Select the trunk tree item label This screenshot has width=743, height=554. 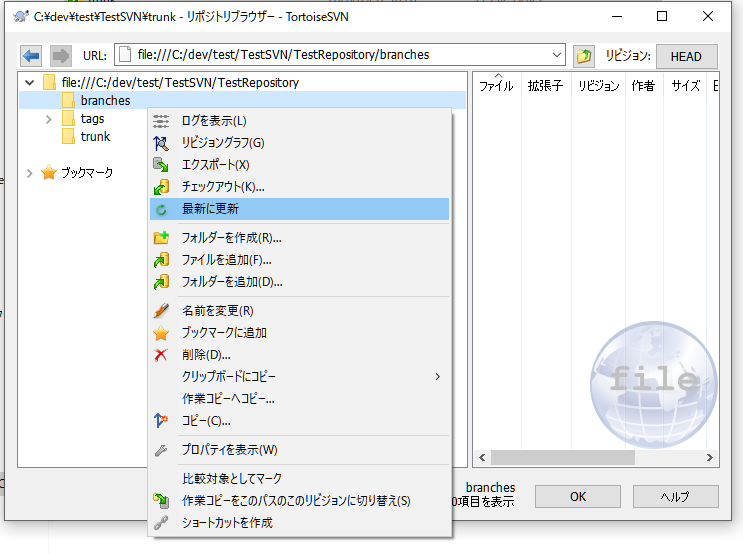point(95,136)
